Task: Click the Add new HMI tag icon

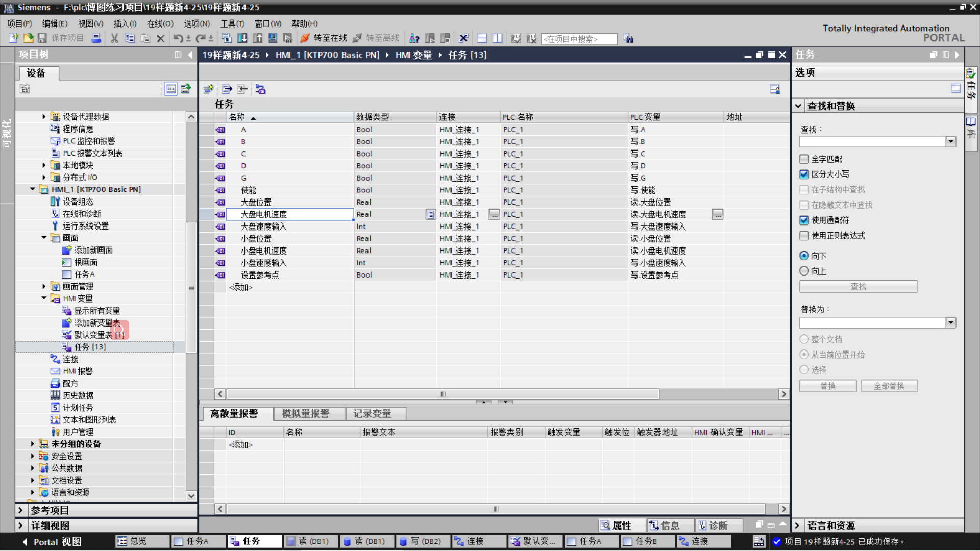Action: point(208,89)
